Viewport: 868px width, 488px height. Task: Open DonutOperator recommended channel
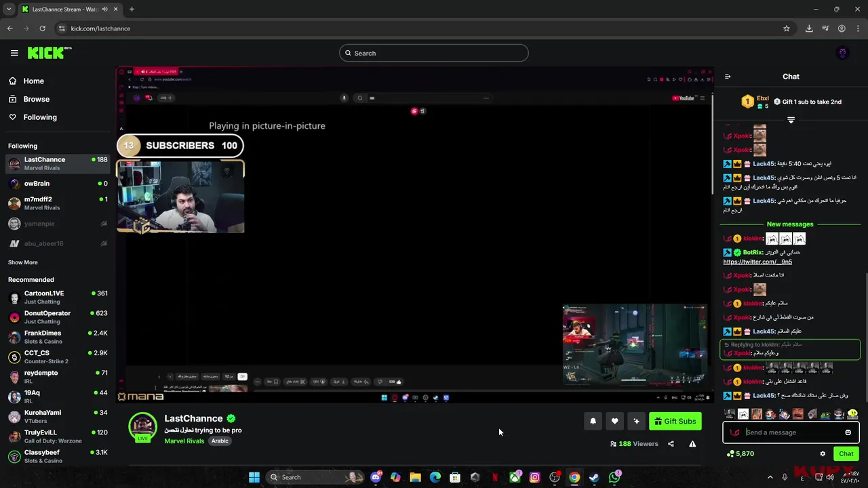point(58,317)
